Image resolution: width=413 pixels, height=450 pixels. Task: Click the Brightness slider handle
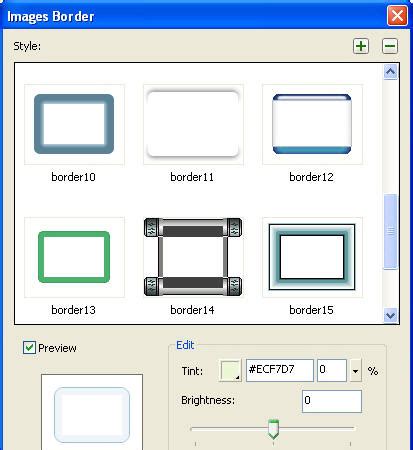273,429
